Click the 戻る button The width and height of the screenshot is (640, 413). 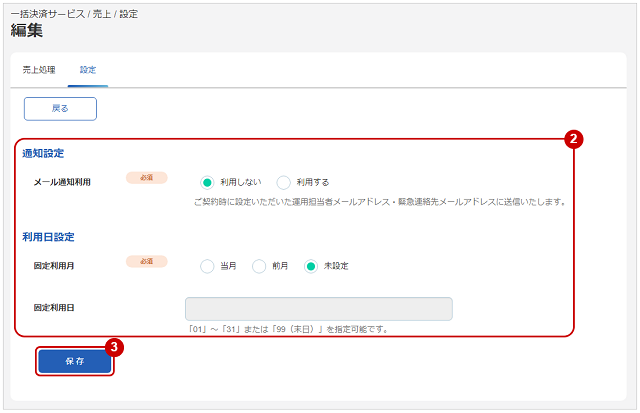point(60,109)
